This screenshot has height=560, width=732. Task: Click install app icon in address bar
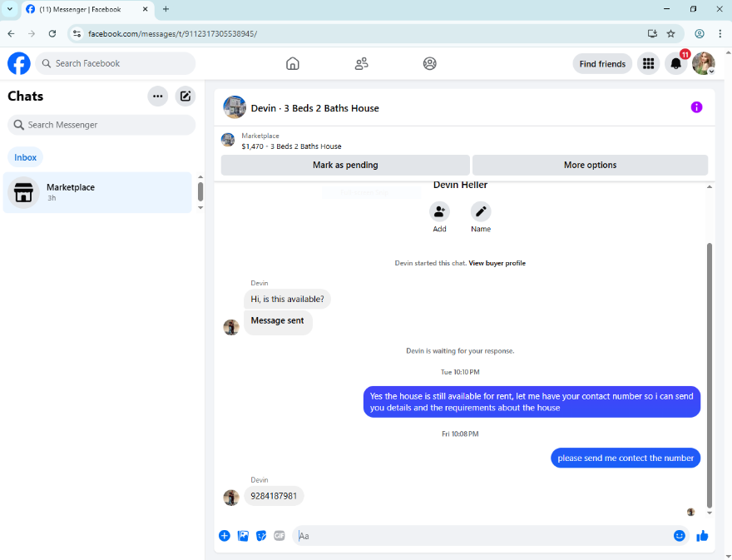click(652, 33)
